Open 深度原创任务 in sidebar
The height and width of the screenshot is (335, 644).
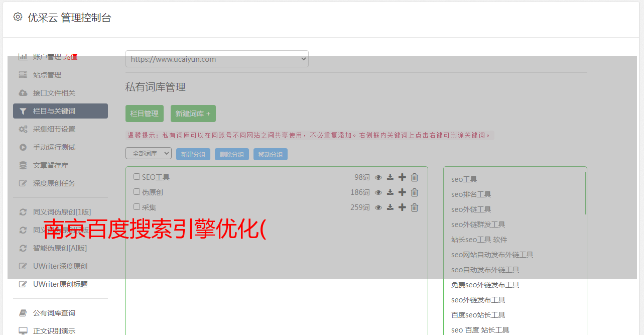pyautogui.click(x=54, y=183)
